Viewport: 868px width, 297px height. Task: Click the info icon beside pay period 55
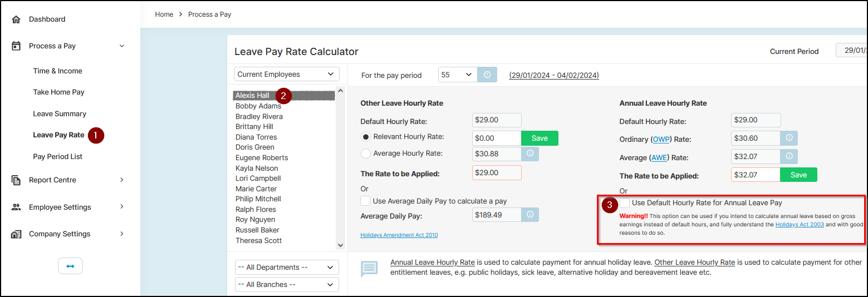tap(487, 75)
